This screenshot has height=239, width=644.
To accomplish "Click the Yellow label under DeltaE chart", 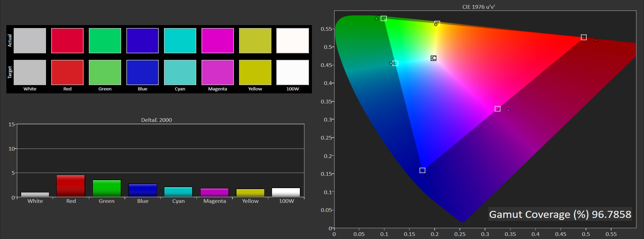I will 250,201.
